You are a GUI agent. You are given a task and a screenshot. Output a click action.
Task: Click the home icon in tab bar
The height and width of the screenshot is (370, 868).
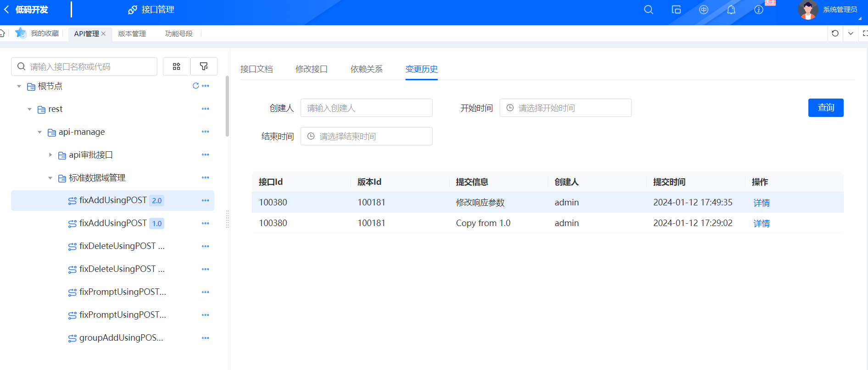[x=2, y=33]
